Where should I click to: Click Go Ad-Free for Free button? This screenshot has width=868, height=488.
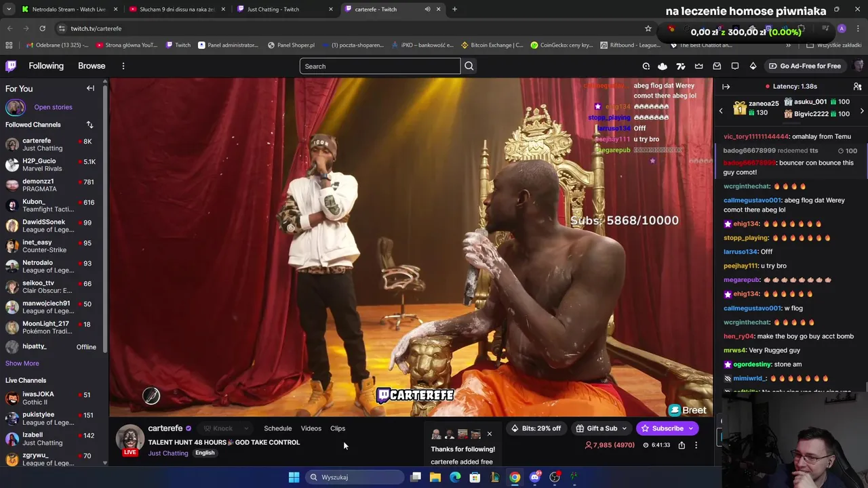[805, 66]
